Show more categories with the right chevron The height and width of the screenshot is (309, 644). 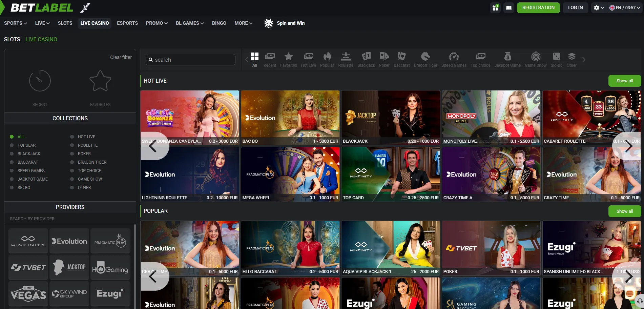[583, 60]
